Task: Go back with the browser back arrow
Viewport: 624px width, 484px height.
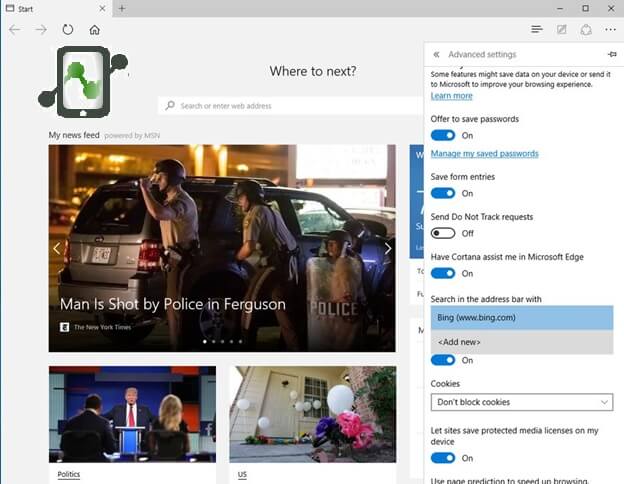Action: pos(14,30)
